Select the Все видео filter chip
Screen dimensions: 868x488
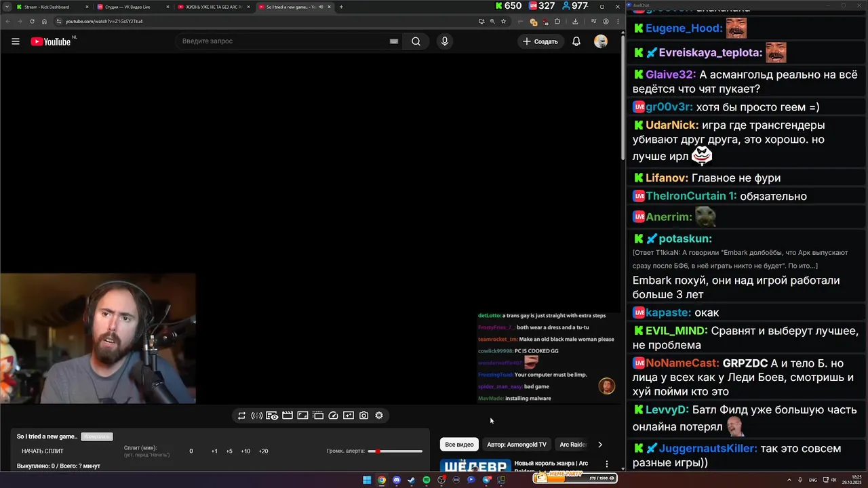coord(459,445)
